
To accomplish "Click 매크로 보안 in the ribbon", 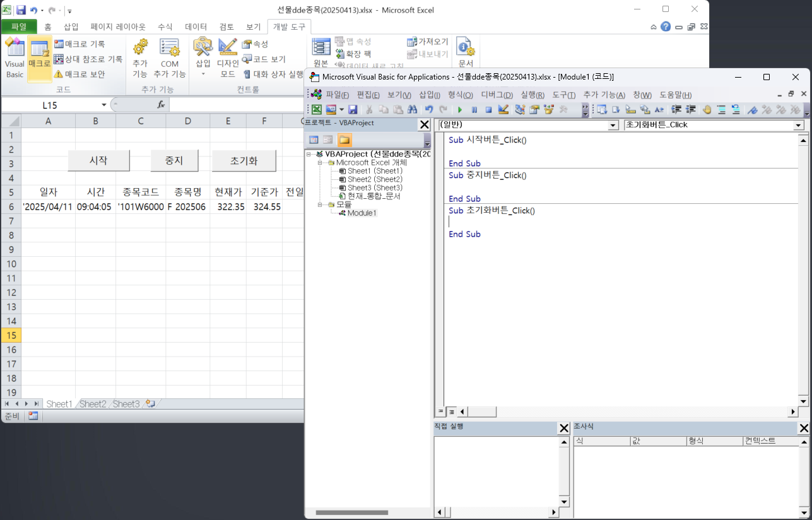I will (x=80, y=74).
